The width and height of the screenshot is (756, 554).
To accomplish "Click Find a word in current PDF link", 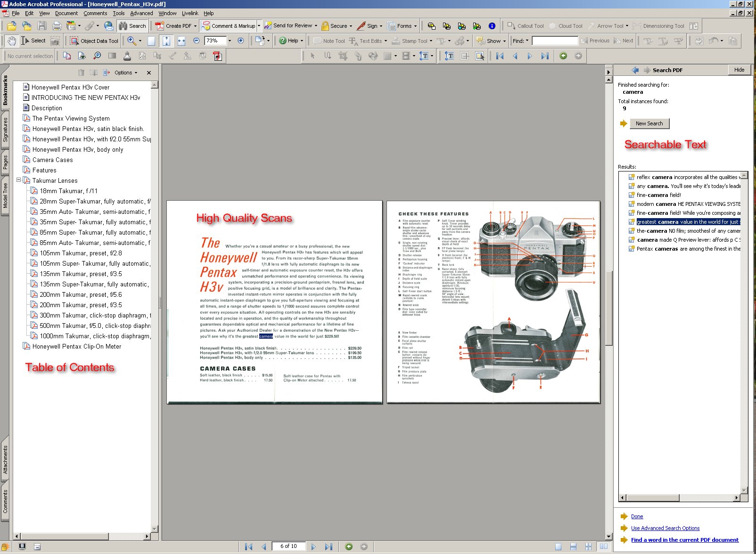I will [x=684, y=540].
